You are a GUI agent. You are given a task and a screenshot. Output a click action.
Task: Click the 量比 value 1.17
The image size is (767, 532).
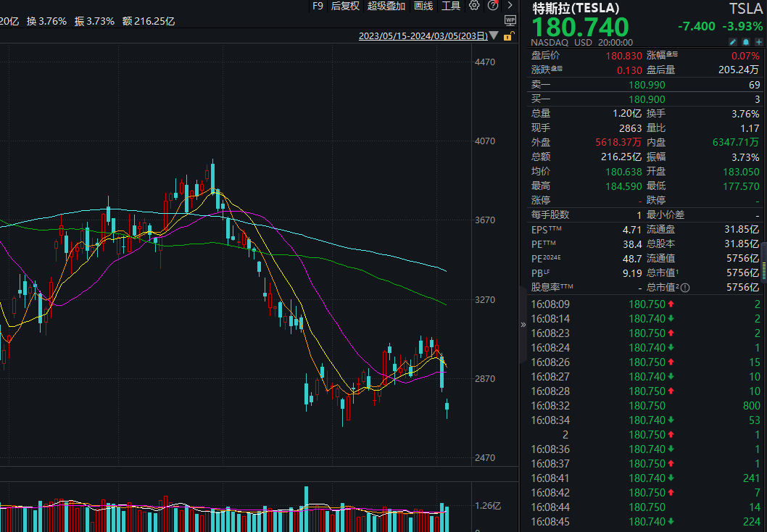click(750, 128)
